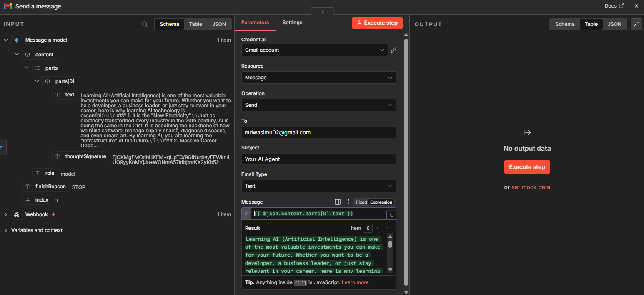Click the type icon beside role
Screen dimensions: 644x295
pyautogui.click(x=38, y=173)
